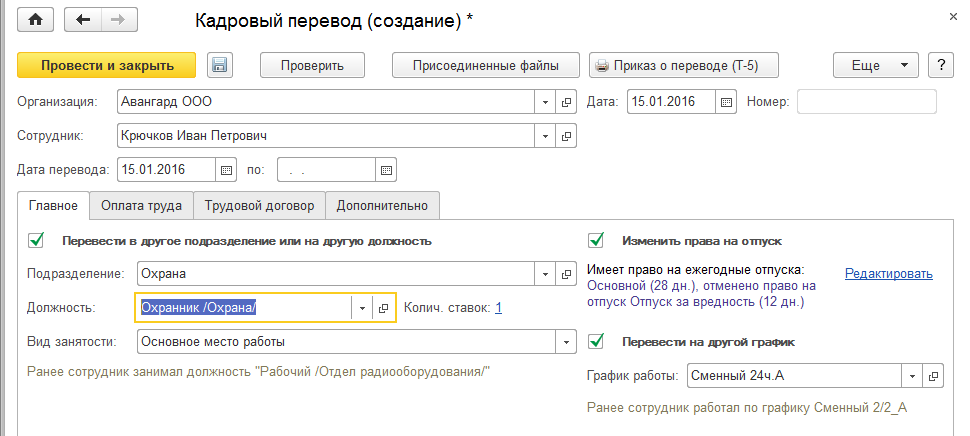Uncheck Перевести в другое подразделение checkbox
Screen dimensions: 970x436
pos(37,240)
